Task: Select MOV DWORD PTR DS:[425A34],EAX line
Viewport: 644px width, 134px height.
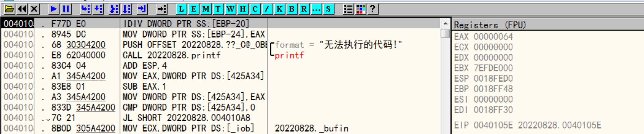Action: (x=194, y=97)
